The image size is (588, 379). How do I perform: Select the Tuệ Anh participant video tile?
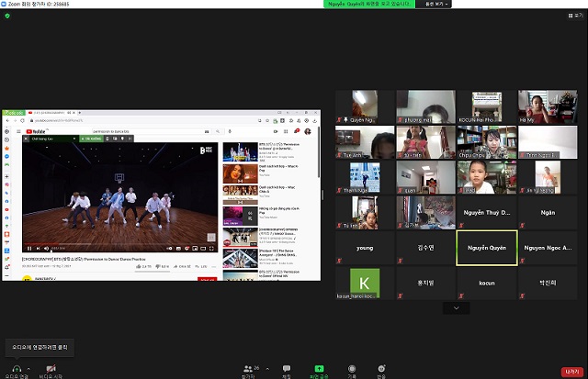pos(365,142)
